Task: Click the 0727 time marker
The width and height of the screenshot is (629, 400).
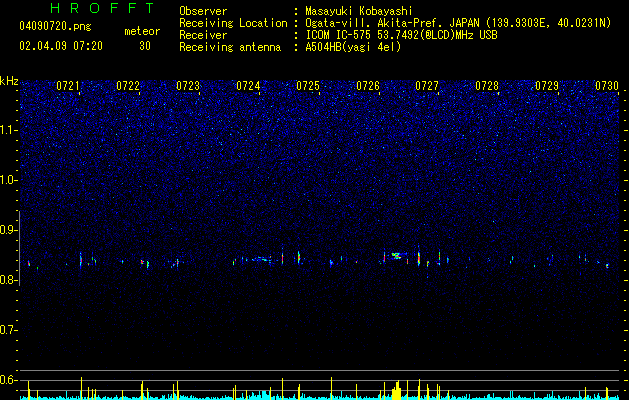Action: (427, 86)
